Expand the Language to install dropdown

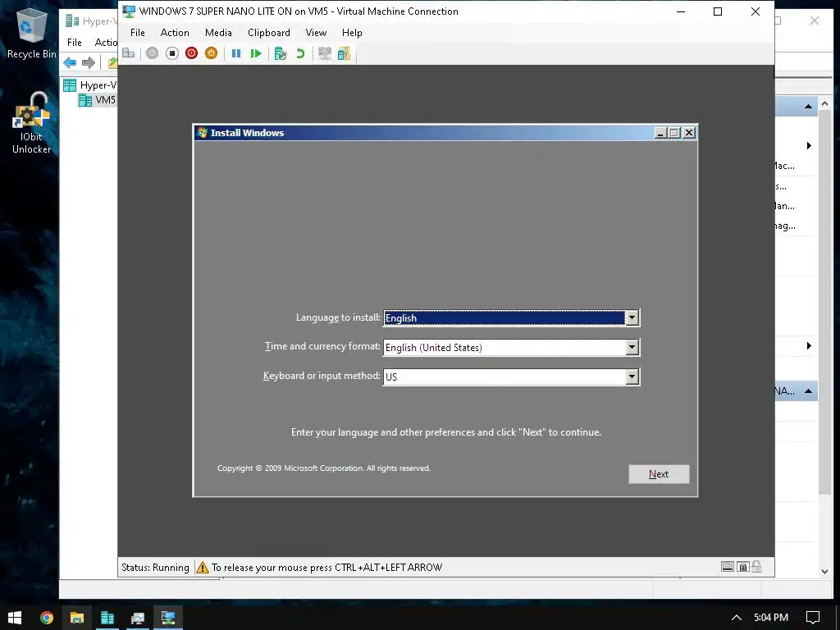tap(632, 317)
